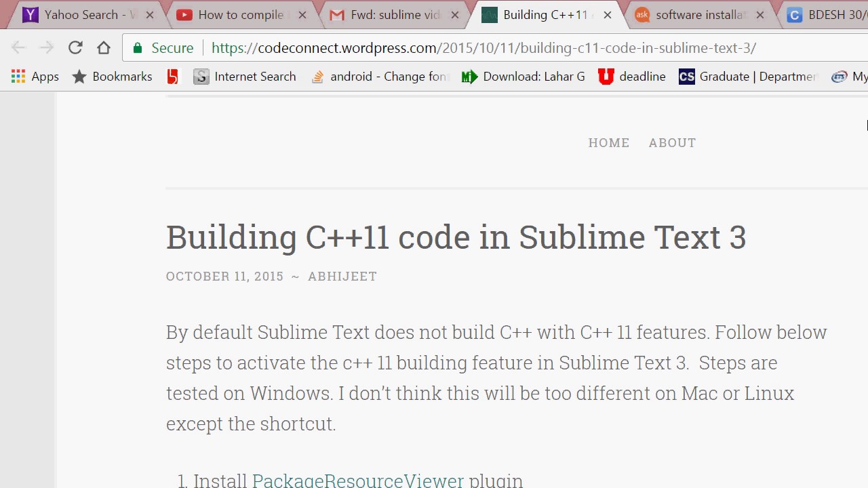Open the Building C++11 code article title
Image resolution: width=868 pixels, height=488 pixels.
(x=456, y=237)
